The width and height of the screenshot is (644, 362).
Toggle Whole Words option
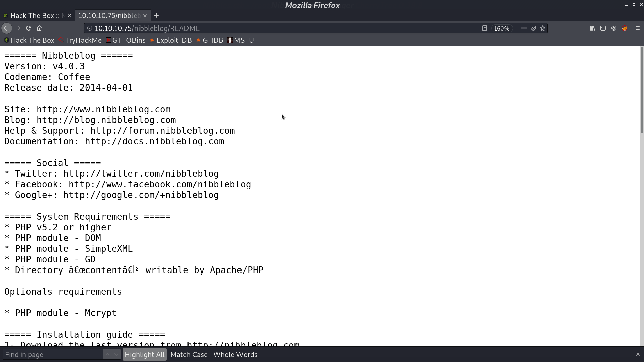(235, 355)
